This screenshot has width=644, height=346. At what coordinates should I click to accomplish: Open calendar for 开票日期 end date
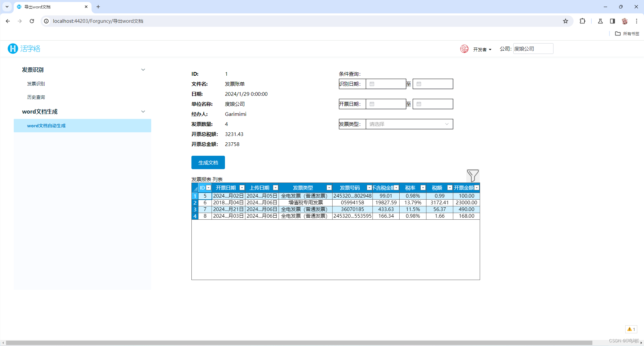coord(419,104)
